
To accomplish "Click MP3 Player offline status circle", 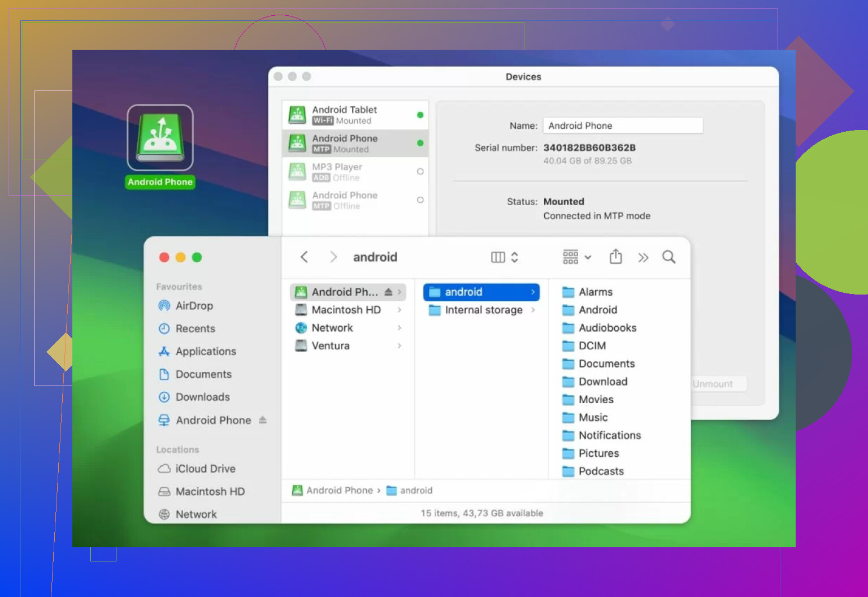I will pos(420,171).
